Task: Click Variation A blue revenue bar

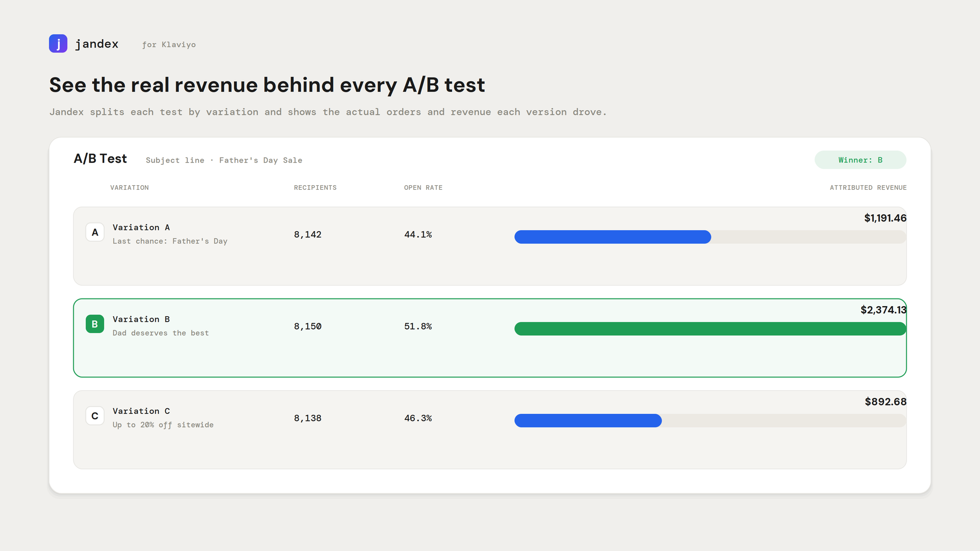Action: coord(612,237)
